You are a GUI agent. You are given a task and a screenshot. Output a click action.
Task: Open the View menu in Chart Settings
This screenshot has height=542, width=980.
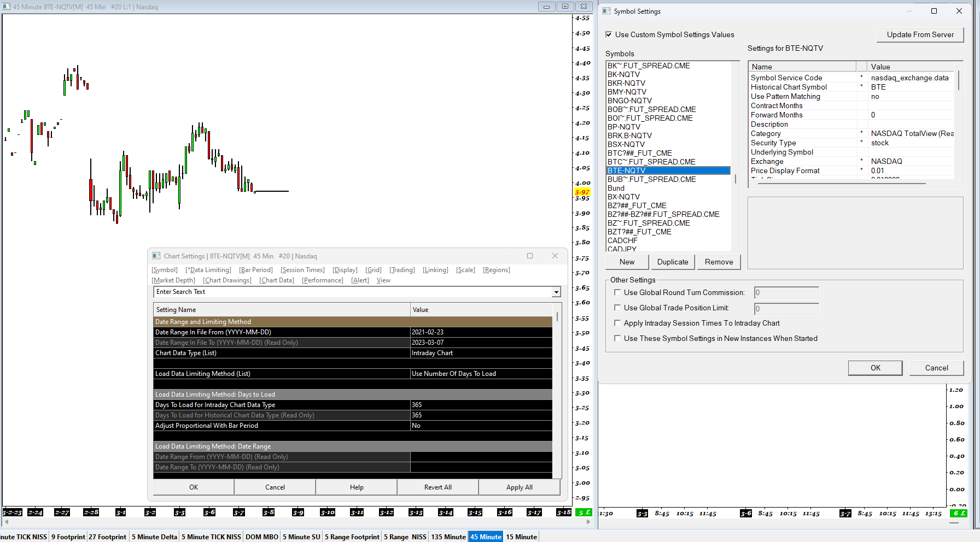tap(383, 280)
